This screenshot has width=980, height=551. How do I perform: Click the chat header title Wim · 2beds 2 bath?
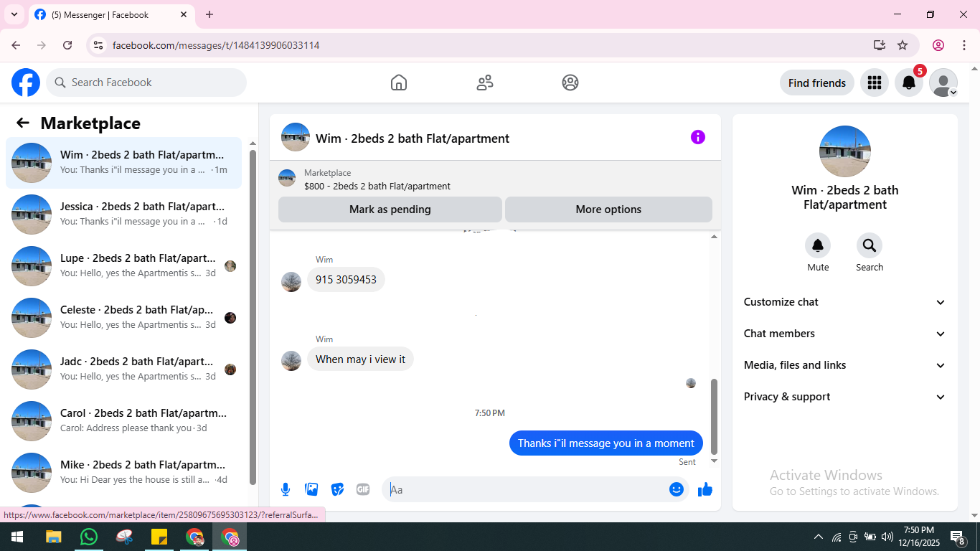click(413, 138)
